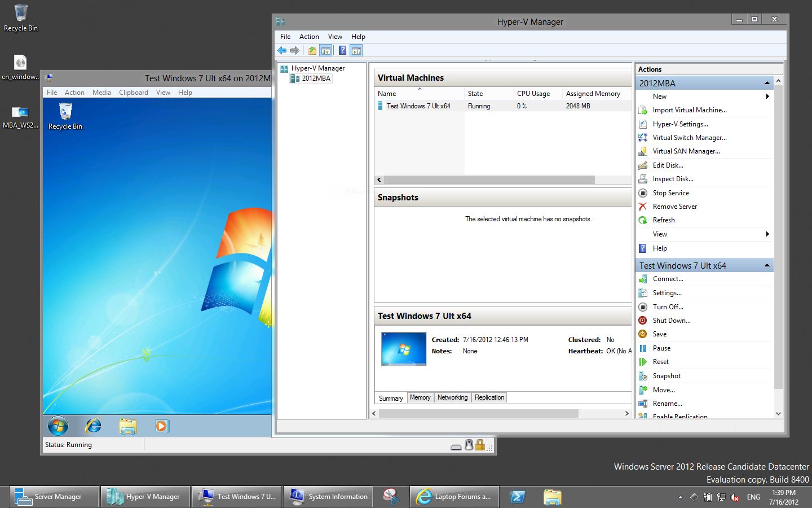Viewport: 812px width, 508px height.
Task: Open View menu in Hyper-V Manager
Action: pos(335,37)
